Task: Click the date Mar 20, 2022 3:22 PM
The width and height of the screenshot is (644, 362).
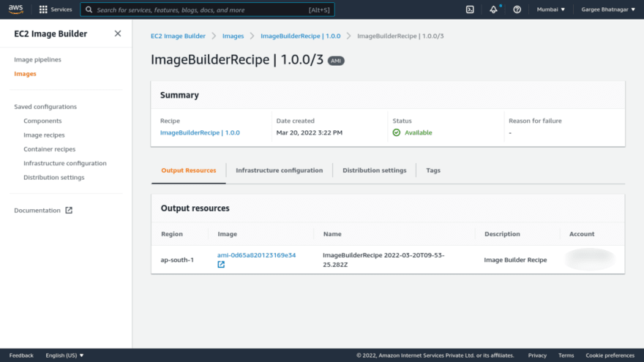Action: (x=310, y=132)
